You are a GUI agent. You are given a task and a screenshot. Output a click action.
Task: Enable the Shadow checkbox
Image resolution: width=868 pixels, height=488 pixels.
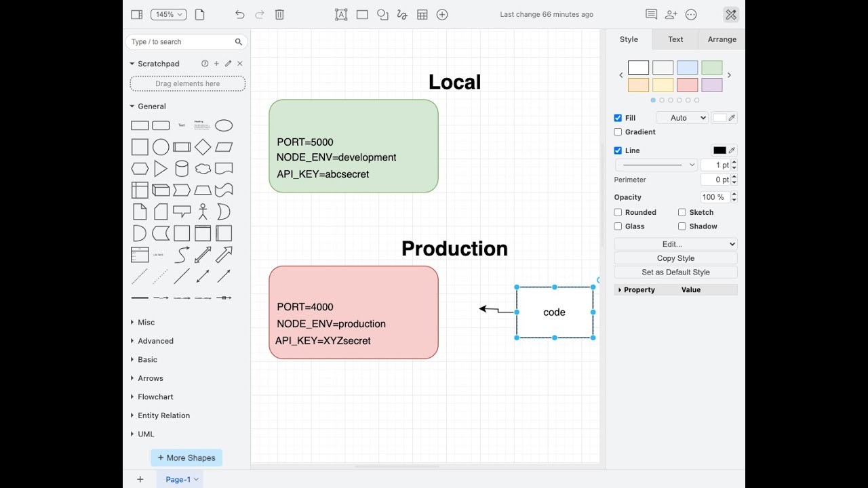pyautogui.click(x=682, y=226)
